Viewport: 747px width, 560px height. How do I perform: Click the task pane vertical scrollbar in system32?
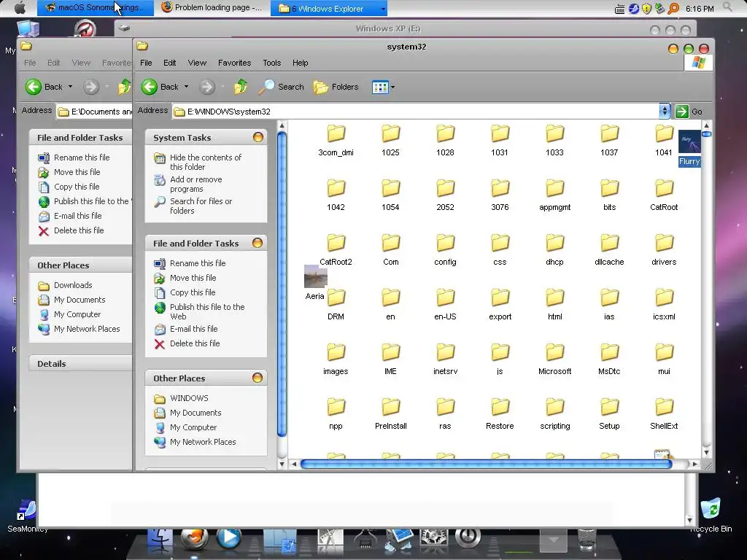(282, 284)
